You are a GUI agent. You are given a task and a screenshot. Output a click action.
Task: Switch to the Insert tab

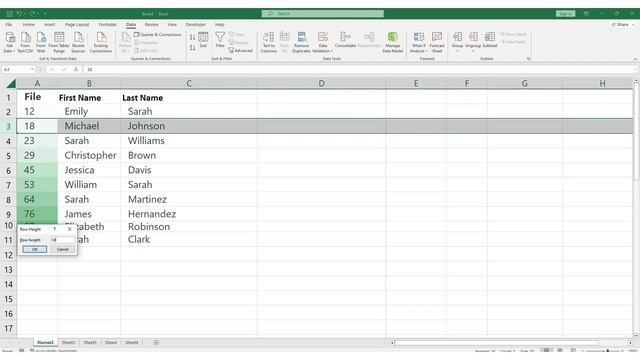49,24
